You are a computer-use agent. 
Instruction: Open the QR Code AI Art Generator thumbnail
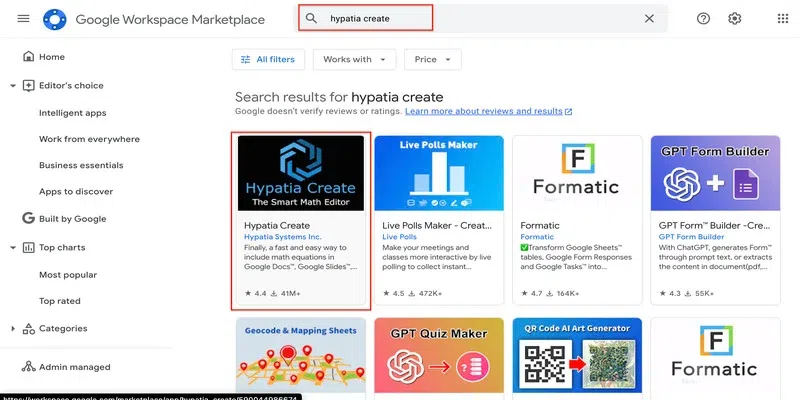[x=577, y=356]
